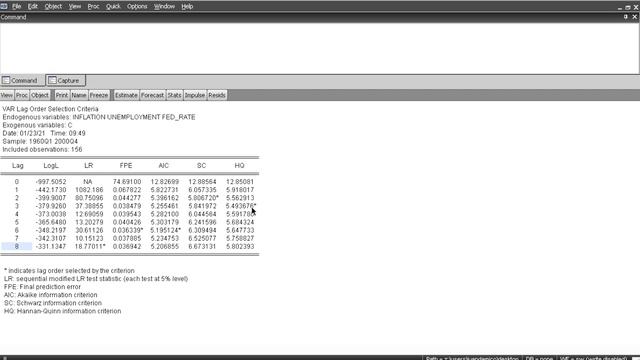Select the HQ column header

239,165
